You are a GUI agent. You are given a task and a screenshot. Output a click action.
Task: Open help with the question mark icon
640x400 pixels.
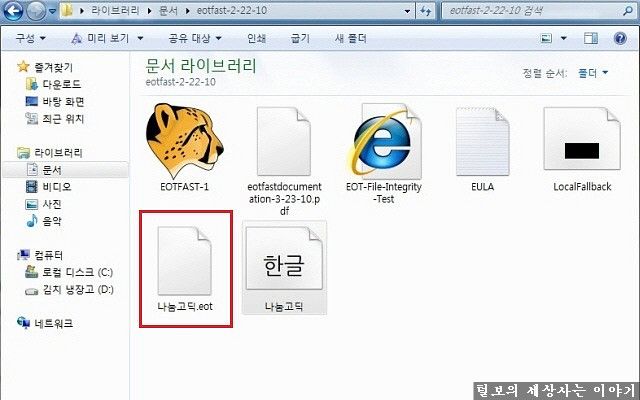point(620,38)
